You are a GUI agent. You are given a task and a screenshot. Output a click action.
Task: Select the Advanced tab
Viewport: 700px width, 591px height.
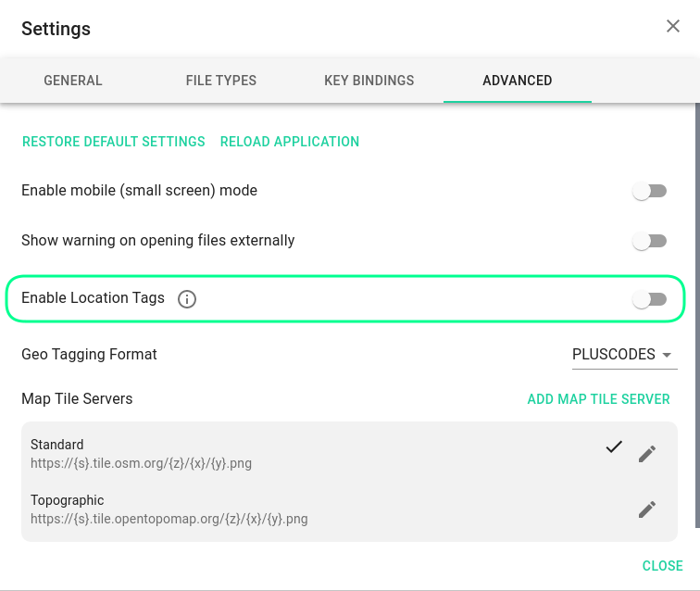pyautogui.click(x=518, y=81)
